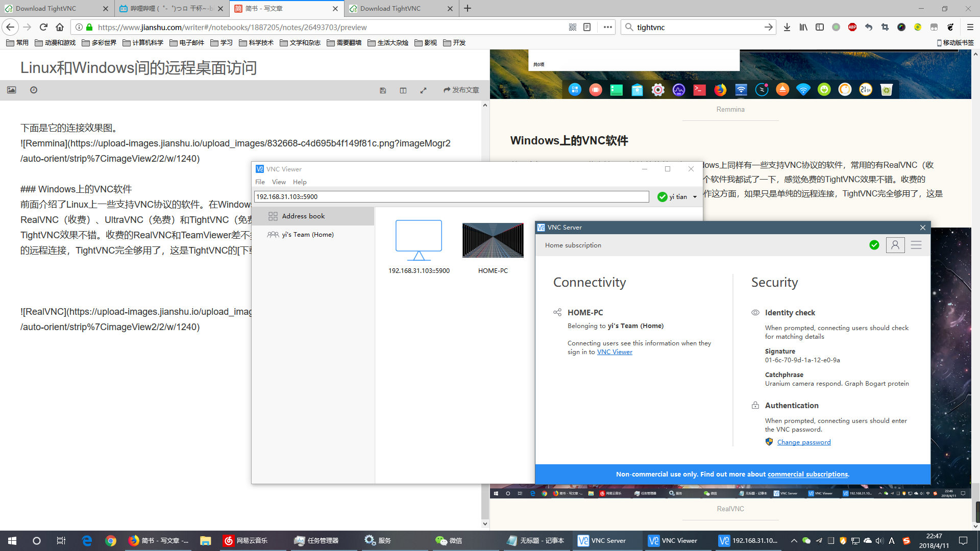
Task: Click the Windows Start button
Action: (x=12, y=541)
